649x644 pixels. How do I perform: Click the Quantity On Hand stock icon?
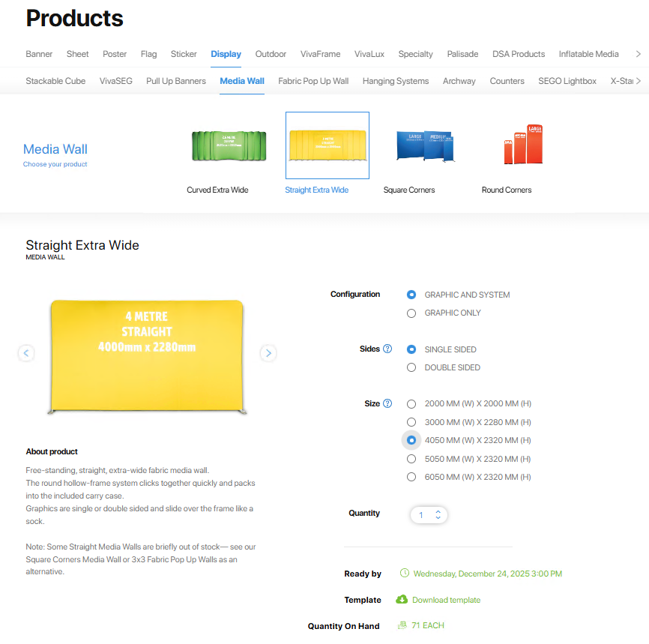(402, 625)
